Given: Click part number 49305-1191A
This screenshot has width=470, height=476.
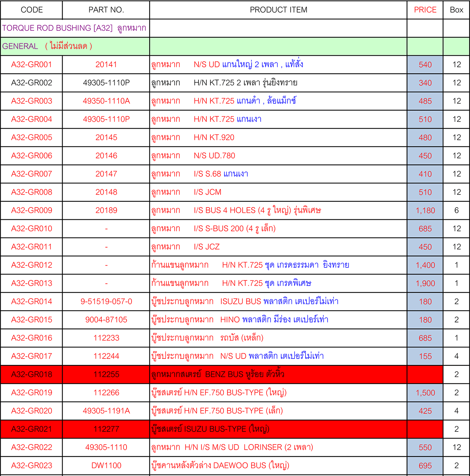Looking at the screenshot, I should [x=106, y=411].
